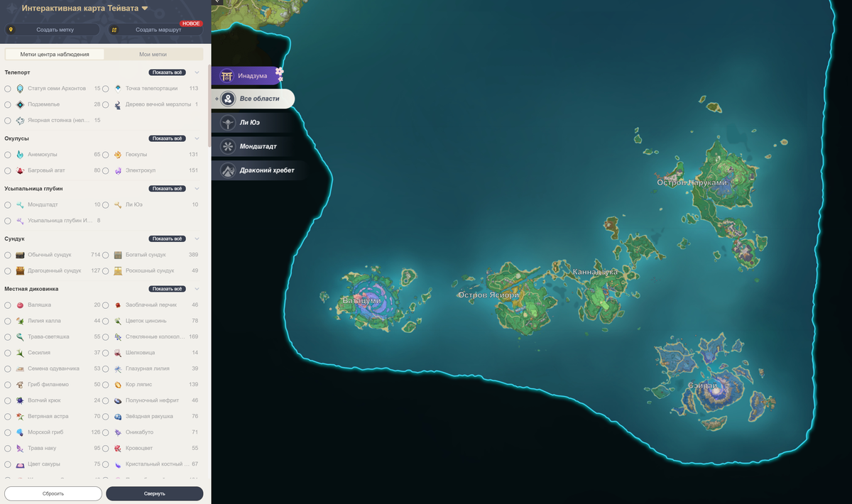The width and height of the screenshot is (852, 504).
Task: Open the Интерактивная карта Тейвата title dropdown
Action: tap(84, 9)
